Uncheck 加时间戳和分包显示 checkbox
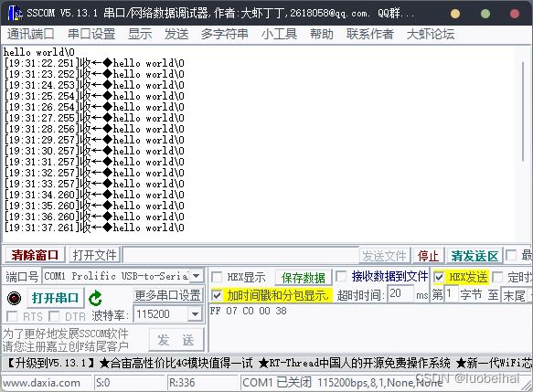Viewport: 533px width, 392px height. pos(217,295)
